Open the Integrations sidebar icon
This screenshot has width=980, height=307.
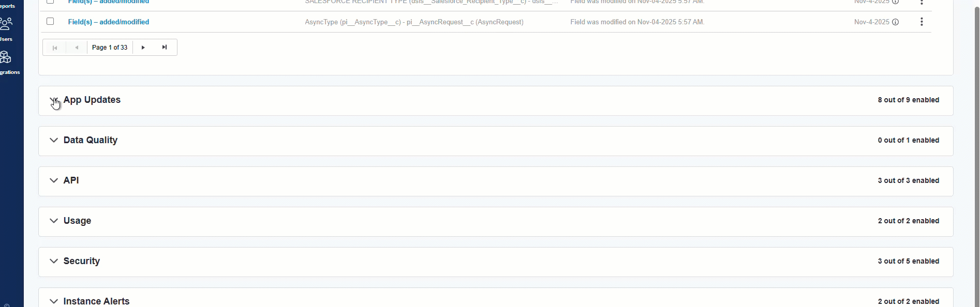6,62
